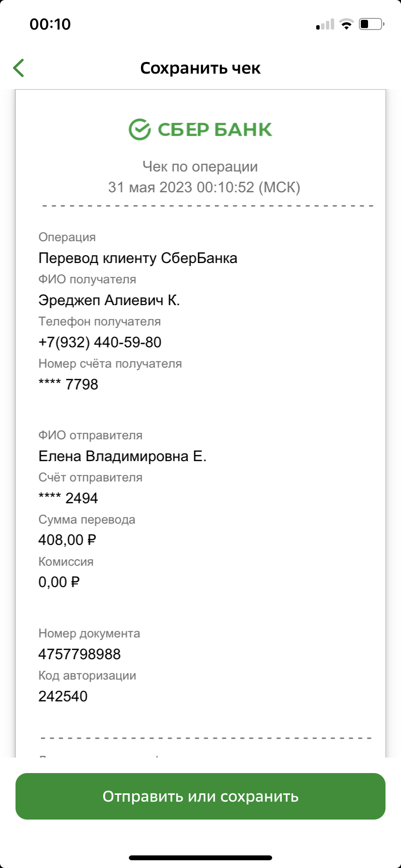
Task: Tap sender name Елена Владимировна Е.
Action: (123, 456)
